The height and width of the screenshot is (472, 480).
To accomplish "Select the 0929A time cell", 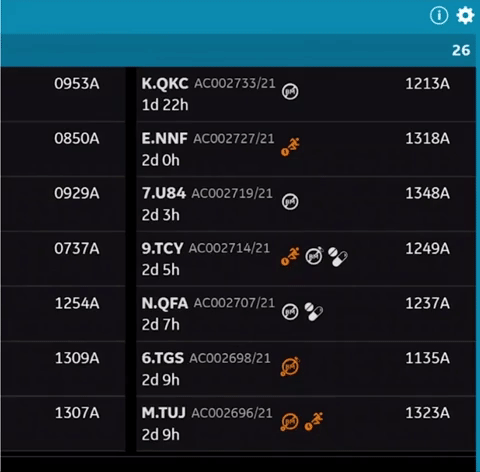I will [x=77, y=193].
